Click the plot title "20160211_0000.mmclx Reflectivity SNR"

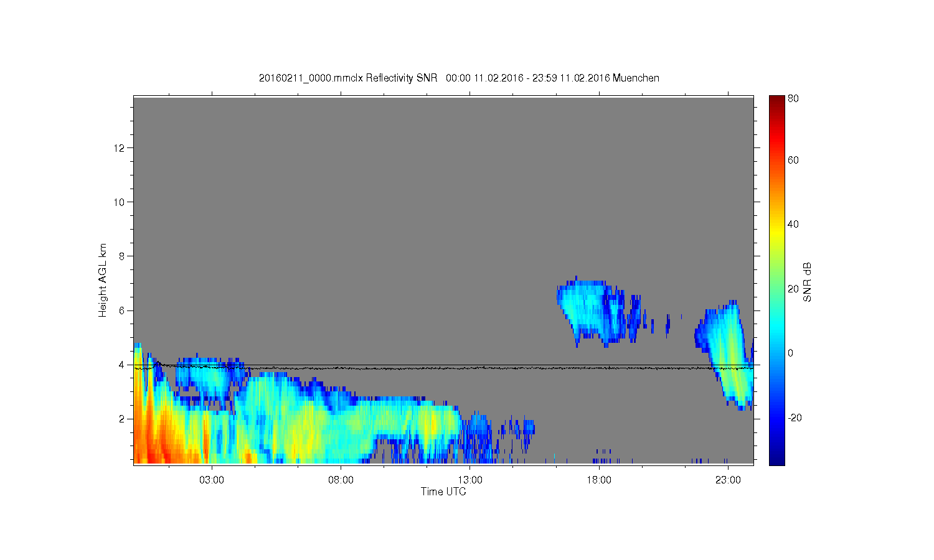coord(348,78)
